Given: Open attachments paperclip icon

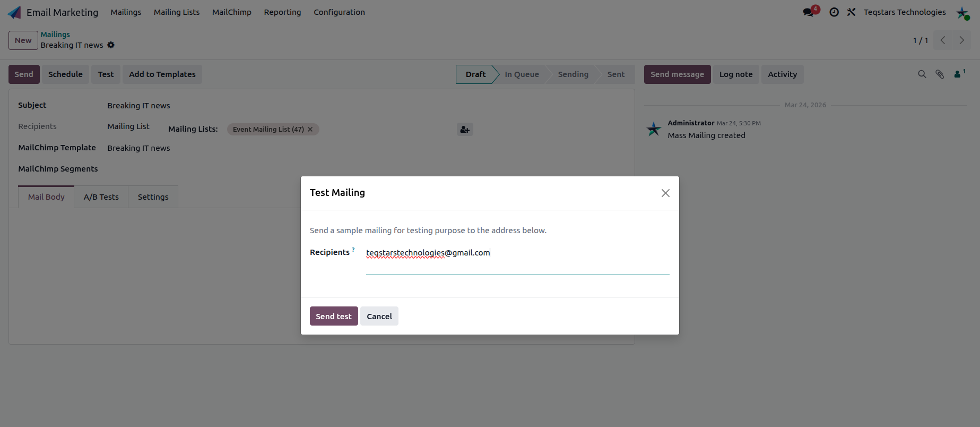Looking at the screenshot, I should (x=940, y=74).
